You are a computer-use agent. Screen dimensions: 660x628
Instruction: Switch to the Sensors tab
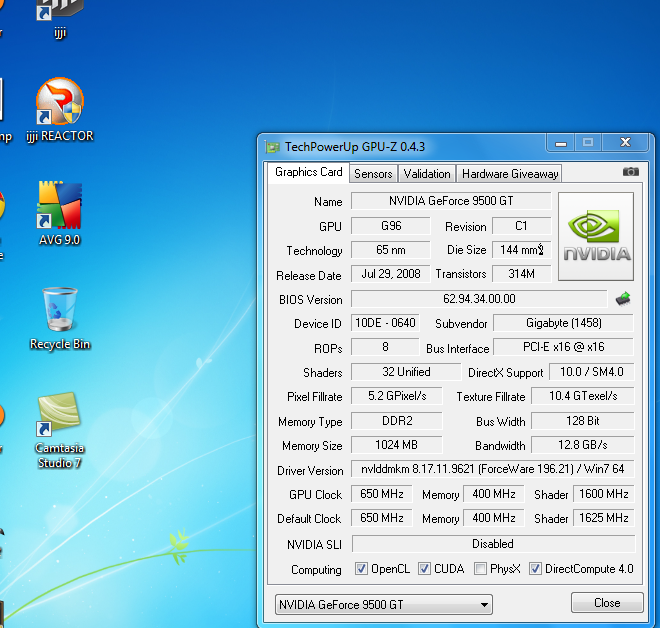coord(373,174)
